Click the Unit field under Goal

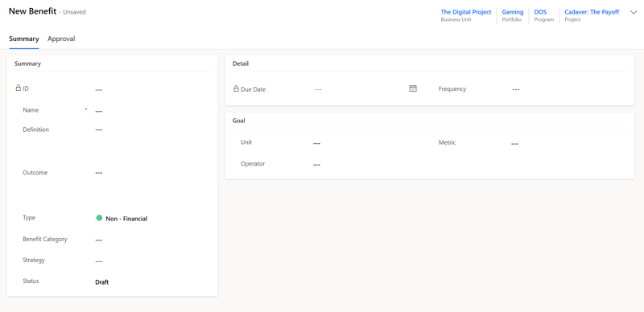click(x=369, y=143)
